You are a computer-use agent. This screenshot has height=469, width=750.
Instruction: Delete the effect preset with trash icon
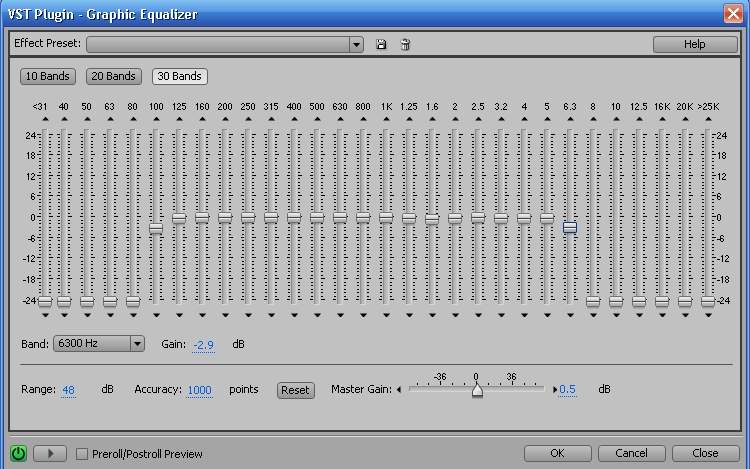point(405,44)
